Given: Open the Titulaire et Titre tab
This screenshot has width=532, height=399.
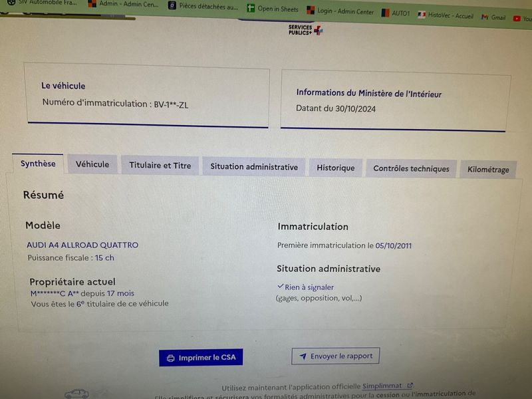Looking at the screenshot, I should point(160,166).
